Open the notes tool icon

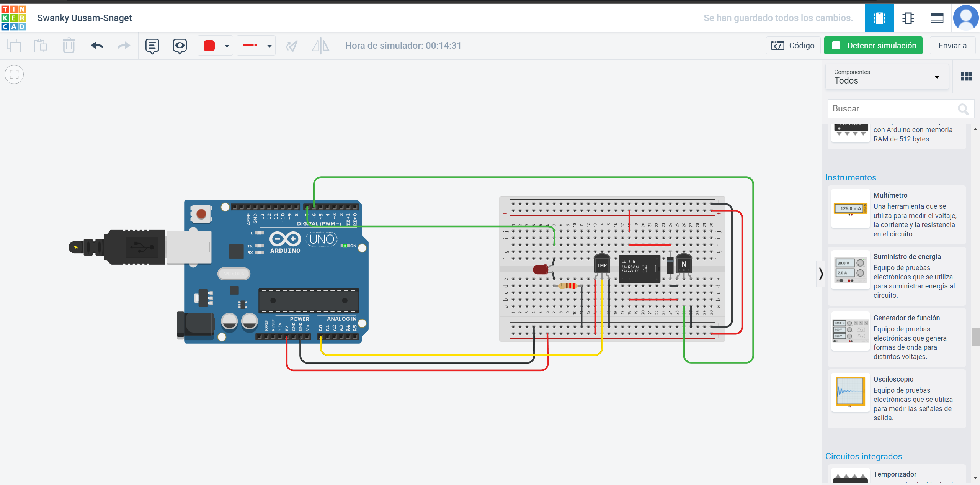coord(152,46)
